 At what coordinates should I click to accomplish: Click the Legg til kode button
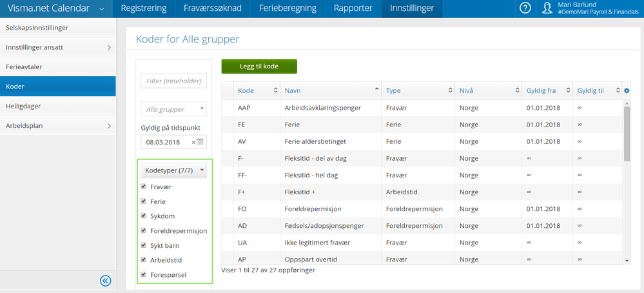tap(259, 66)
